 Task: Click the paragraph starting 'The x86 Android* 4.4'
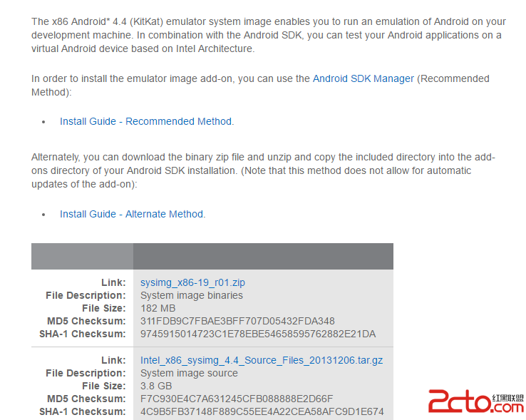(x=269, y=35)
